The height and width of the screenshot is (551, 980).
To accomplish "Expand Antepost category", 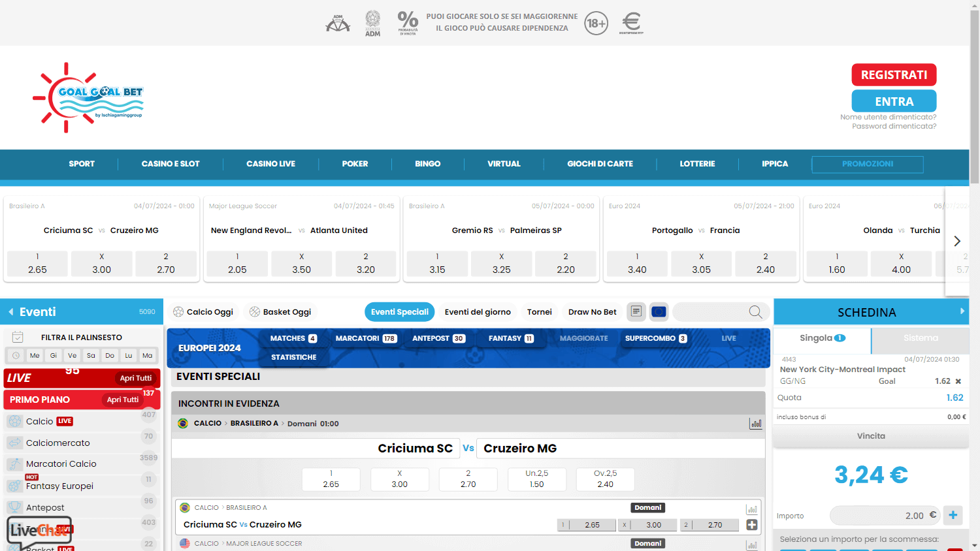I will [x=83, y=507].
